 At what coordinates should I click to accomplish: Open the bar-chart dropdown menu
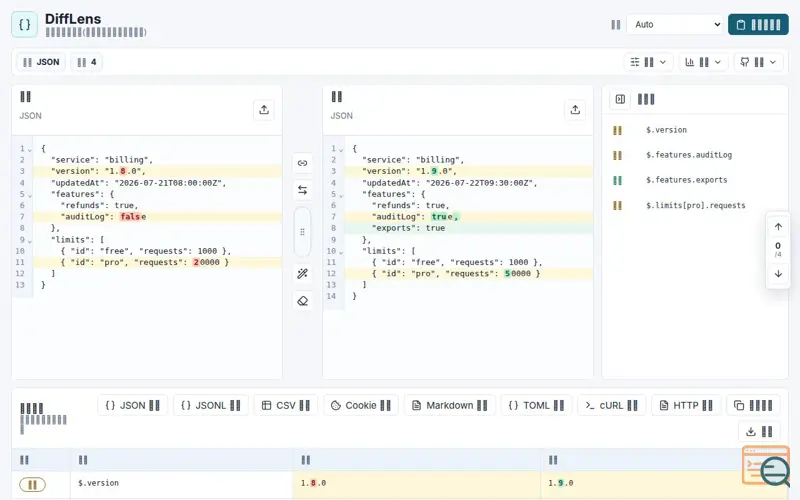(703, 62)
